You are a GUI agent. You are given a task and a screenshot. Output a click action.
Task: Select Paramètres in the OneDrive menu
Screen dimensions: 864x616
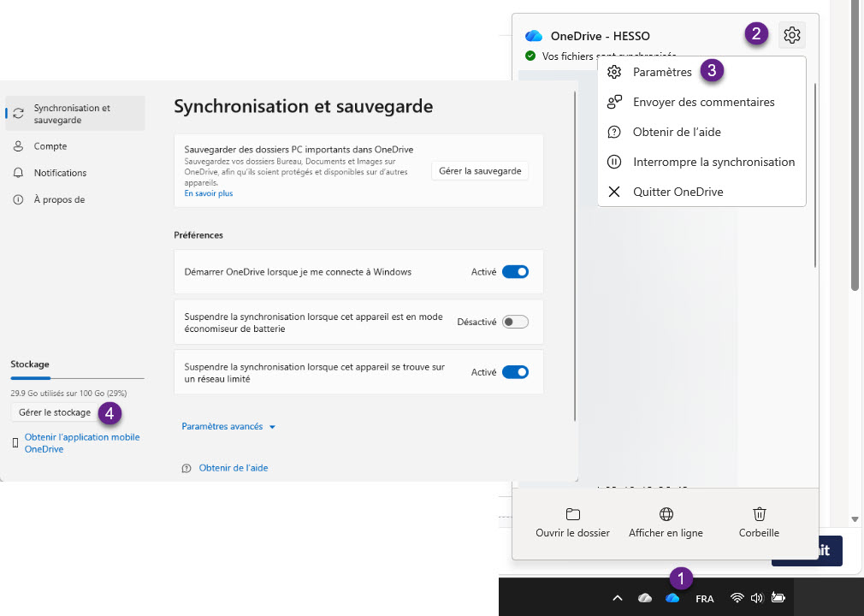[x=662, y=72]
